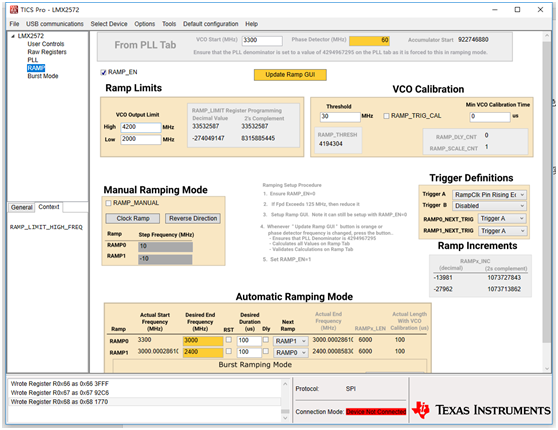Click the VCO Start MHz field
The width and height of the screenshot is (558, 430).
click(262, 41)
